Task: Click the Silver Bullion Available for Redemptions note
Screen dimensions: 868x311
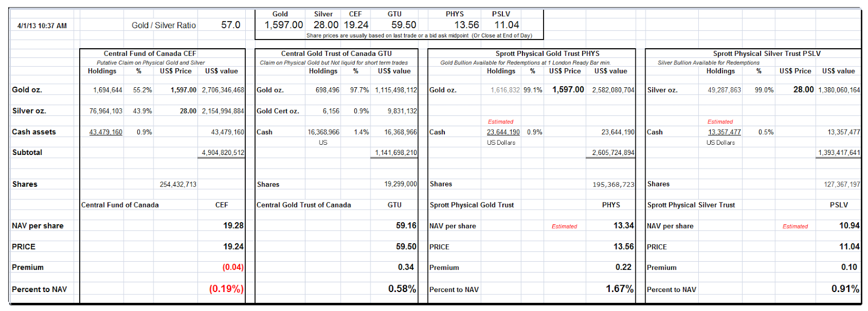Action: 709,63
